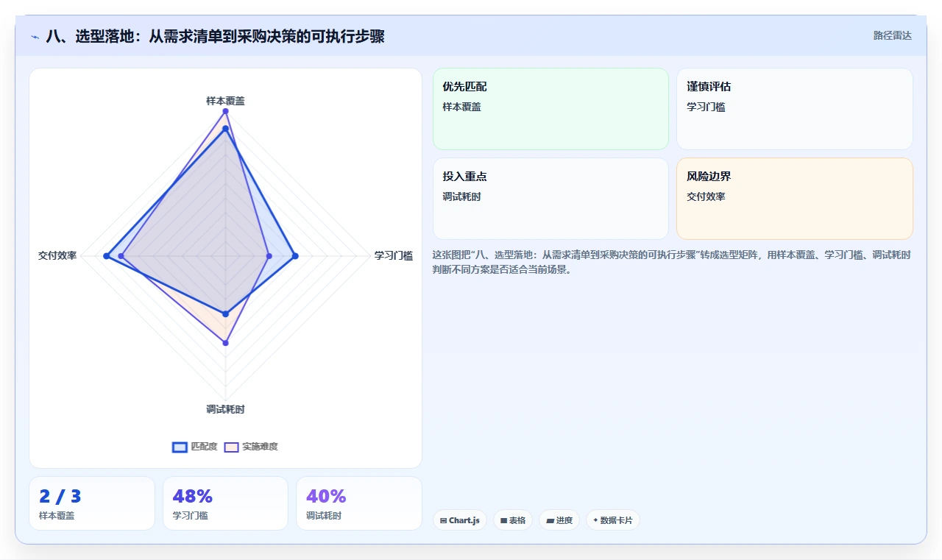The image size is (942, 560).
Task: Click the 交付效率 axis label on the radar
Action: [x=57, y=256]
